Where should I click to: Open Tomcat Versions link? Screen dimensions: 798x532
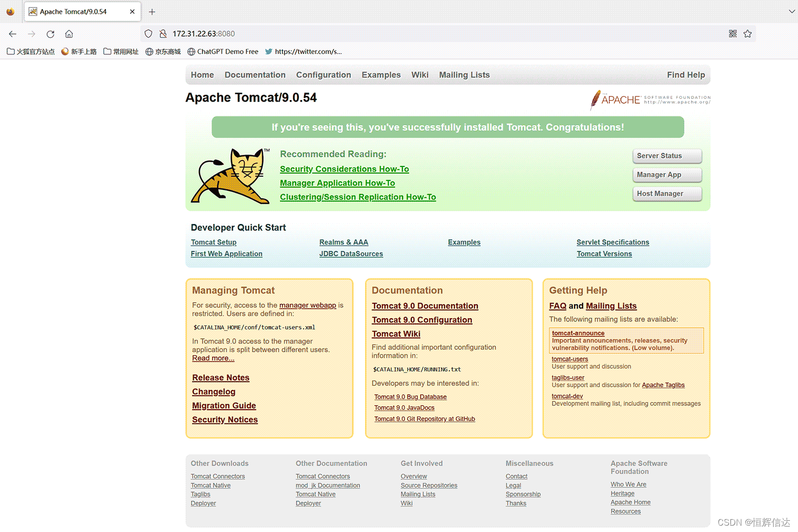point(604,254)
